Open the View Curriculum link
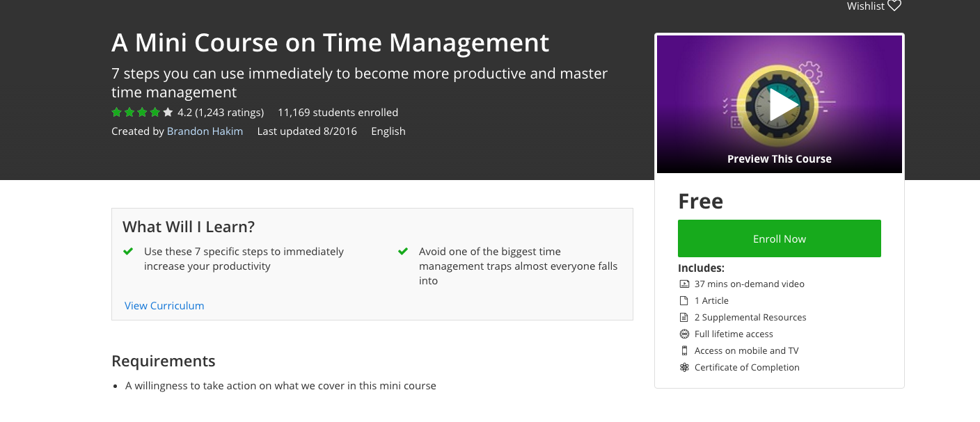 pyautogui.click(x=164, y=305)
